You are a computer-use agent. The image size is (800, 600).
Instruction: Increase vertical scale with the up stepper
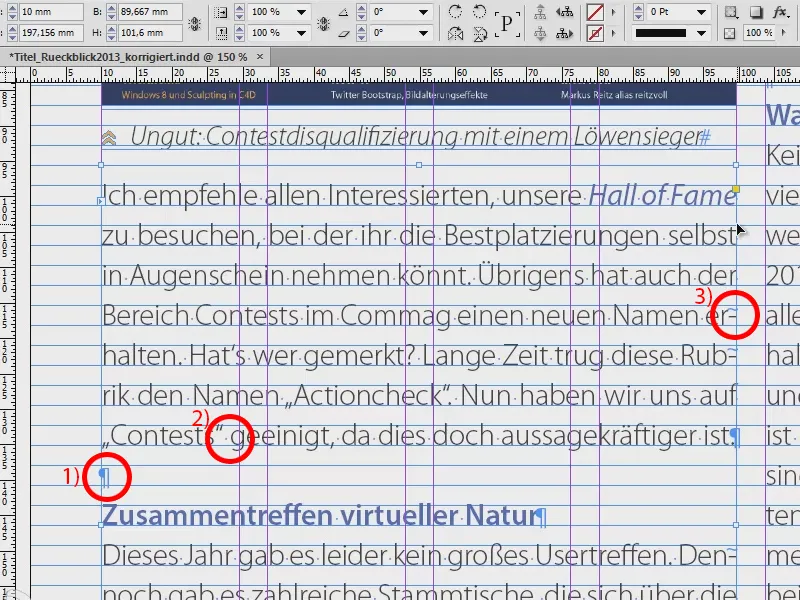point(238,29)
